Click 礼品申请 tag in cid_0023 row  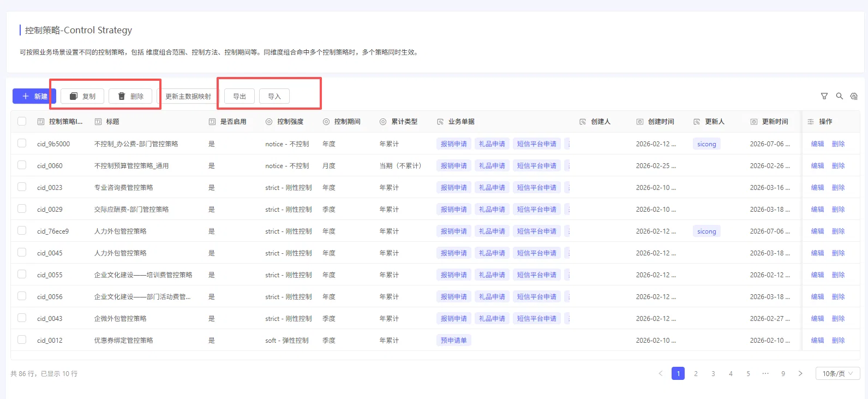pyautogui.click(x=492, y=188)
